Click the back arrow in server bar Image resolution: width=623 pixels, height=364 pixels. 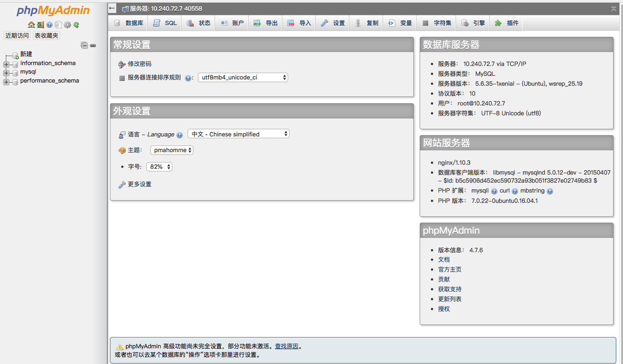click(112, 8)
